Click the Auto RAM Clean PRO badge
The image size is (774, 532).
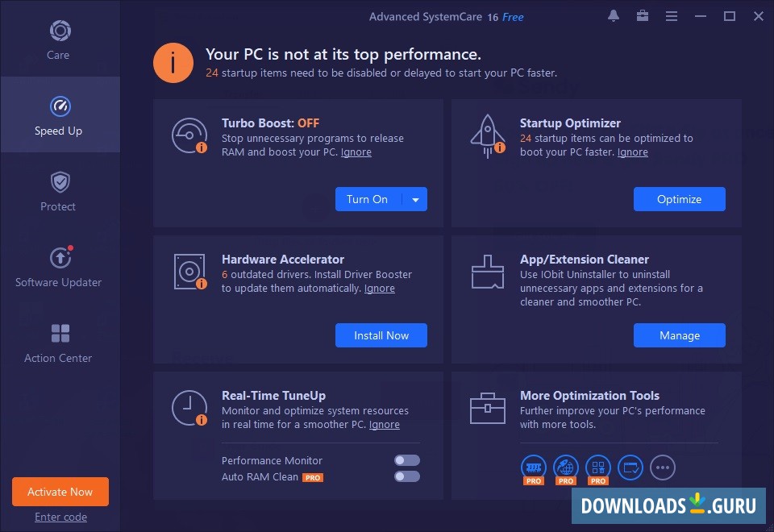point(313,478)
